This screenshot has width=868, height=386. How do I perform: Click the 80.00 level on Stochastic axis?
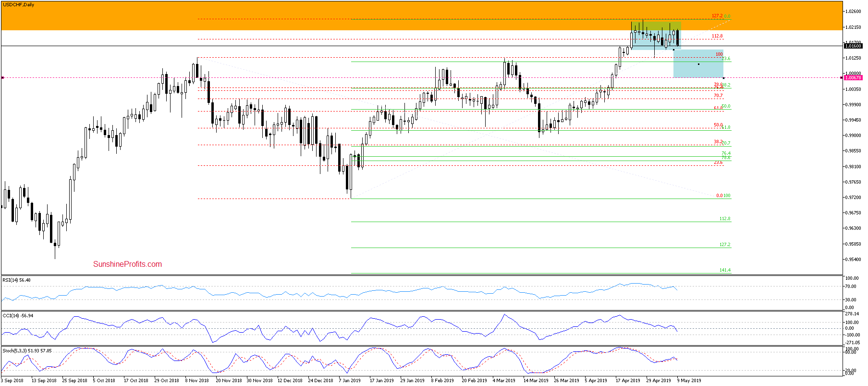[851, 352]
